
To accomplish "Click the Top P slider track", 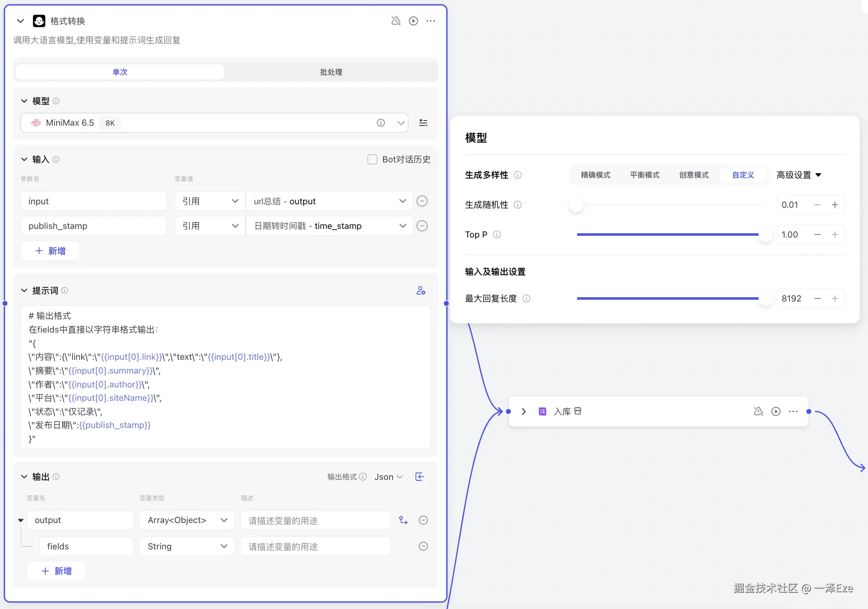I will click(667, 235).
